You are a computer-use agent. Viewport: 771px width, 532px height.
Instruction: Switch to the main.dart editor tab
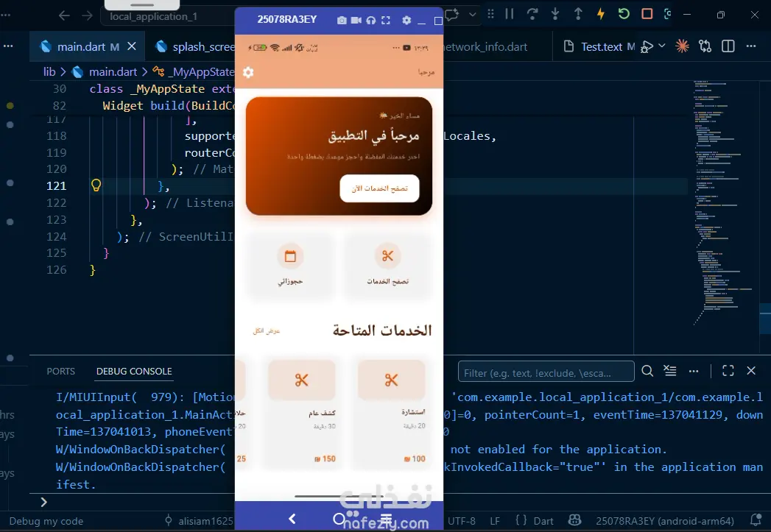(88, 46)
